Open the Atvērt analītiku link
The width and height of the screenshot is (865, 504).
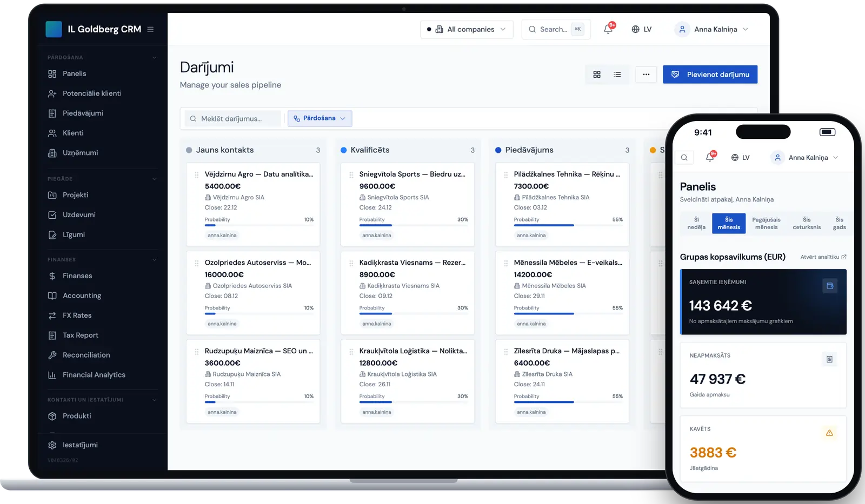click(x=823, y=257)
